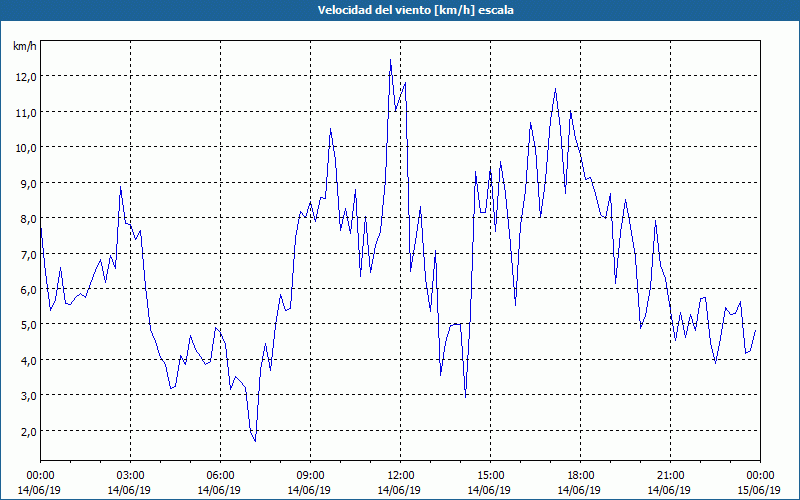Click the 03:00 time axis label
The image size is (800, 500).
(x=131, y=476)
